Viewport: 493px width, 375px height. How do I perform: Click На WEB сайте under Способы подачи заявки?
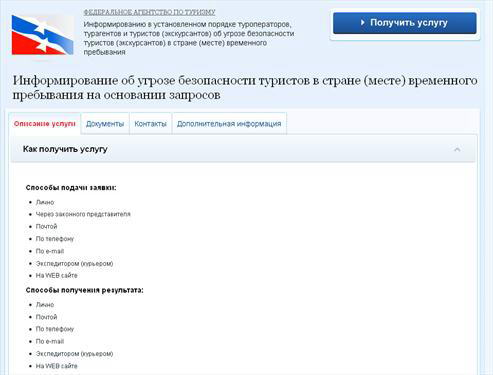pyautogui.click(x=56, y=275)
